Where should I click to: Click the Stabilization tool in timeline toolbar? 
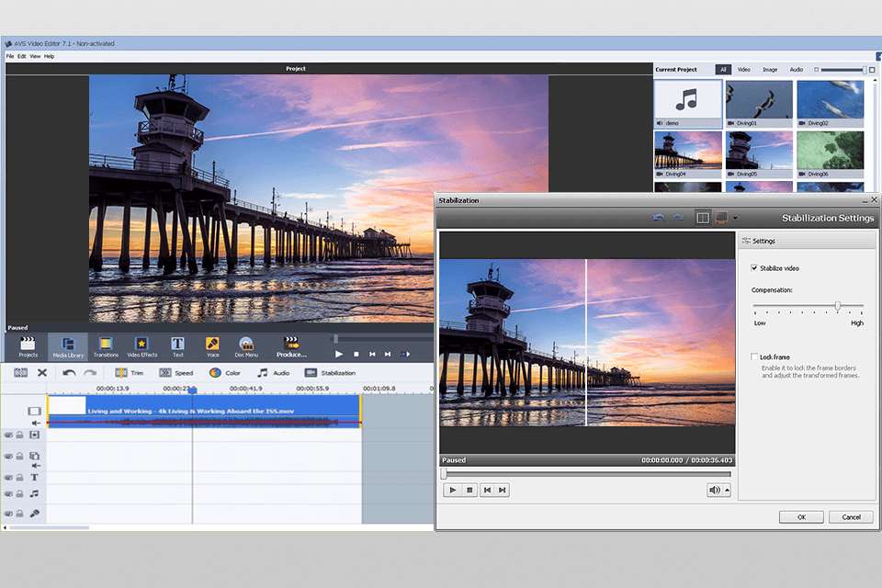(330, 373)
